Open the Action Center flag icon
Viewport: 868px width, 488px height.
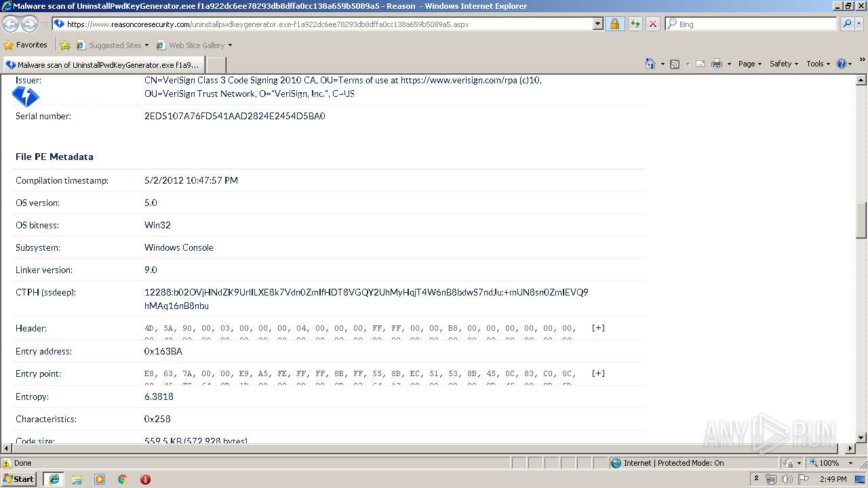click(x=804, y=479)
